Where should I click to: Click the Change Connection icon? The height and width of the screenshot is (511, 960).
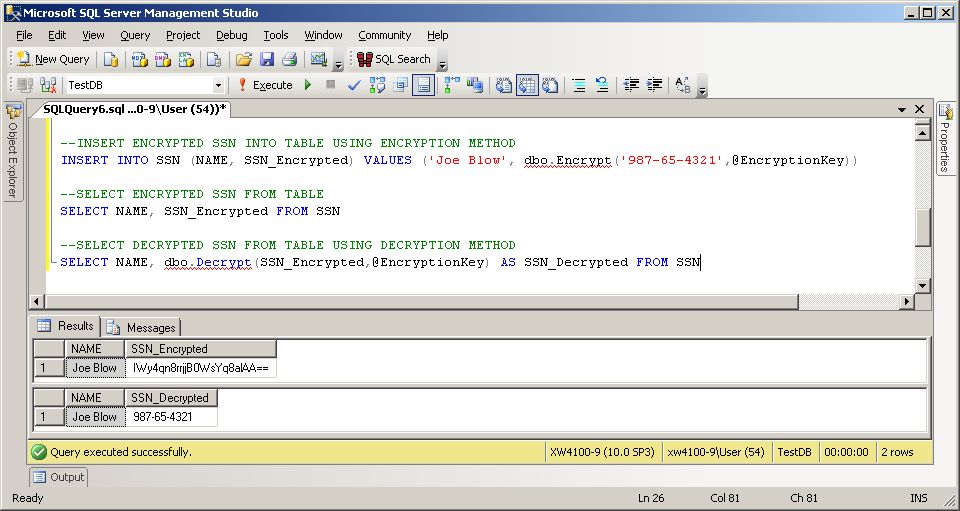[48, 85]
